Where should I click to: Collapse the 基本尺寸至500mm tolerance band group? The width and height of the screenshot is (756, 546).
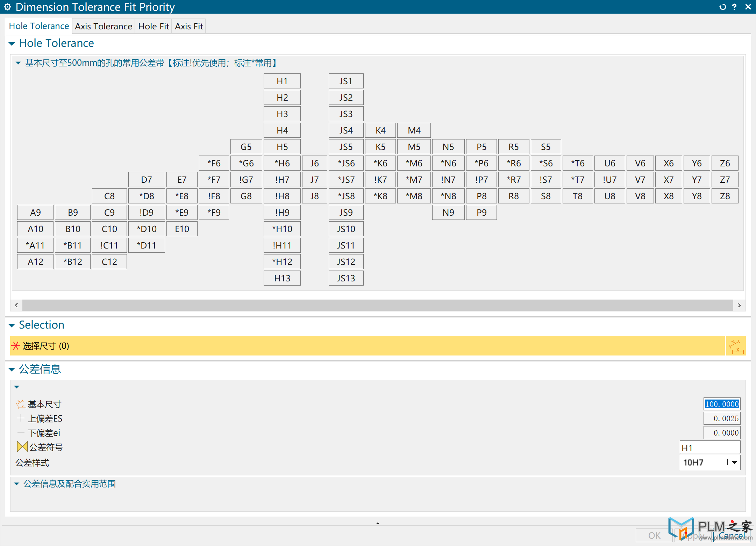click(x=18, y=63)
